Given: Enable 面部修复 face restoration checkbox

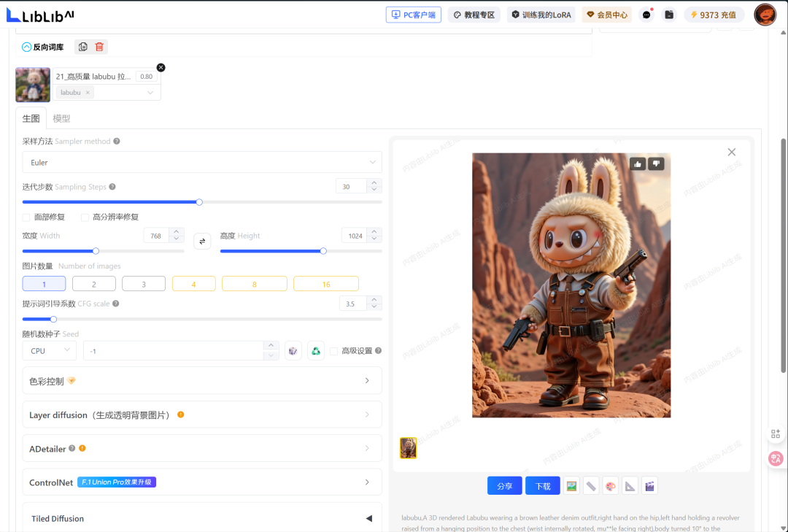Looking at the screenshot, I should point(26,217).
